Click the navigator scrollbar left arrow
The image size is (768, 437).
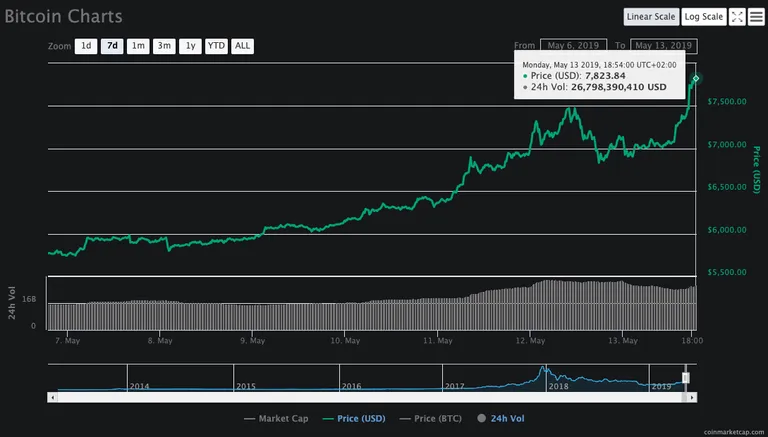click(52, 397)
